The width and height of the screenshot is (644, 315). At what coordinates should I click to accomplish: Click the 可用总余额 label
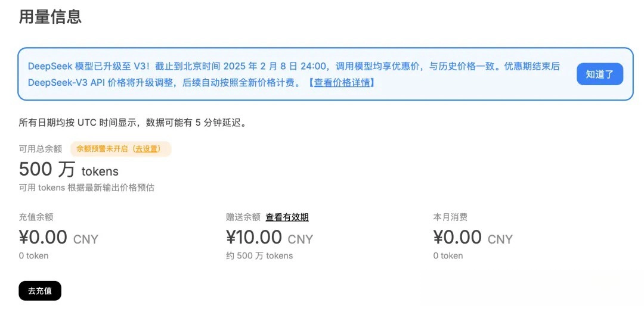(41, 149)
